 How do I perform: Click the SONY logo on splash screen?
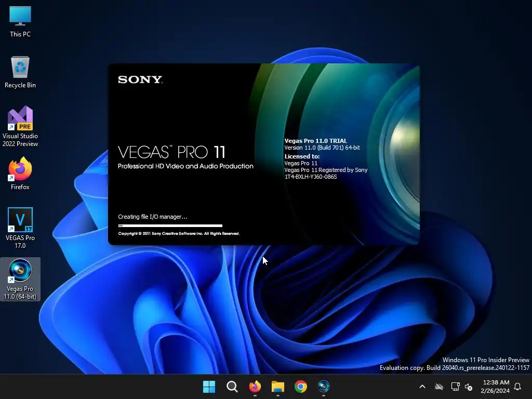(x=140, y=79)
